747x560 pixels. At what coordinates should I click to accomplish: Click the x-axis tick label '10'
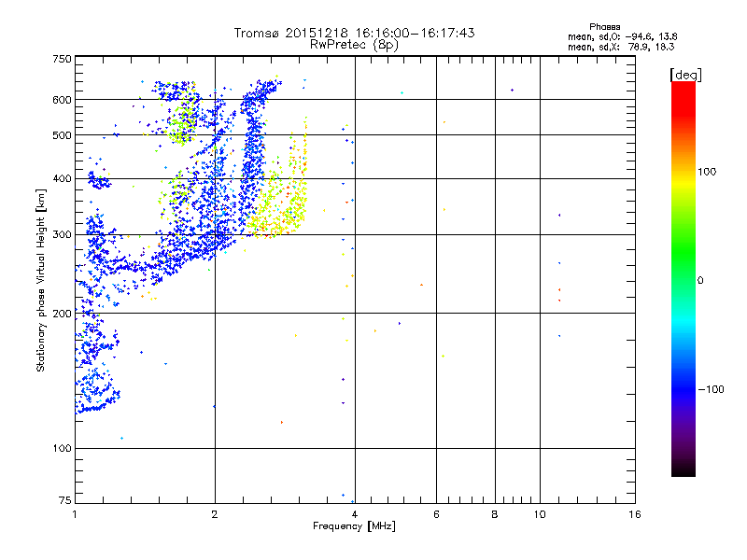(x=540, y=514)
